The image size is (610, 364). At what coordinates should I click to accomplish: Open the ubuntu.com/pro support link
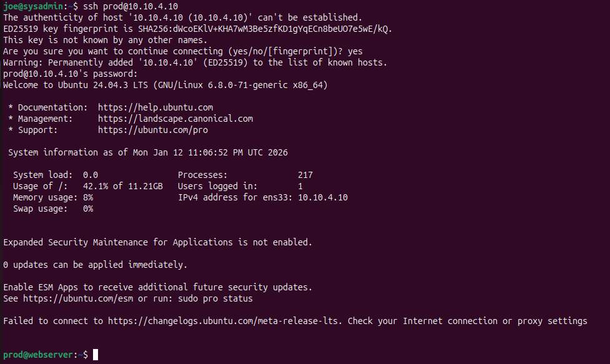point(153,130)
